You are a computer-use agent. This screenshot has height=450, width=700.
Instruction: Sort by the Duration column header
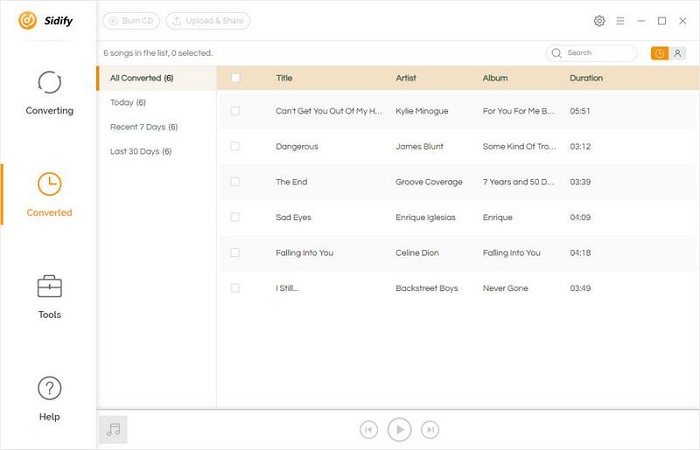point(586,78)
